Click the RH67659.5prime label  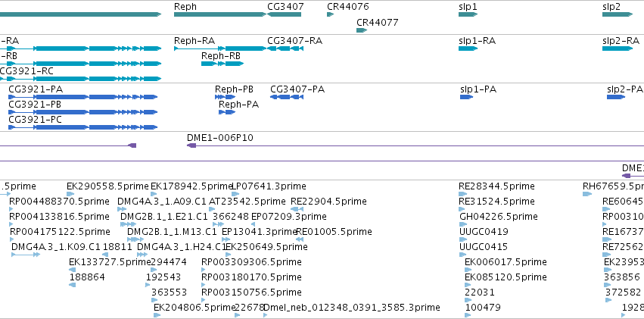click(613, 186)
